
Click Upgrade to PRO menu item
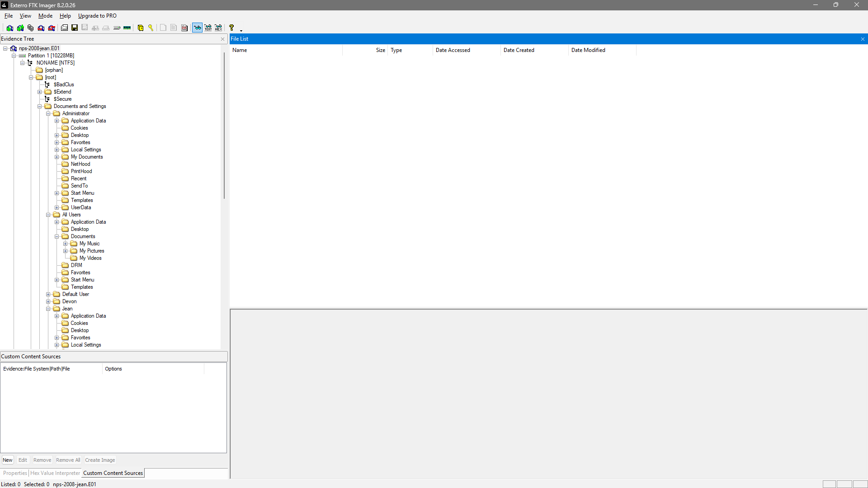tap(97, 16)
